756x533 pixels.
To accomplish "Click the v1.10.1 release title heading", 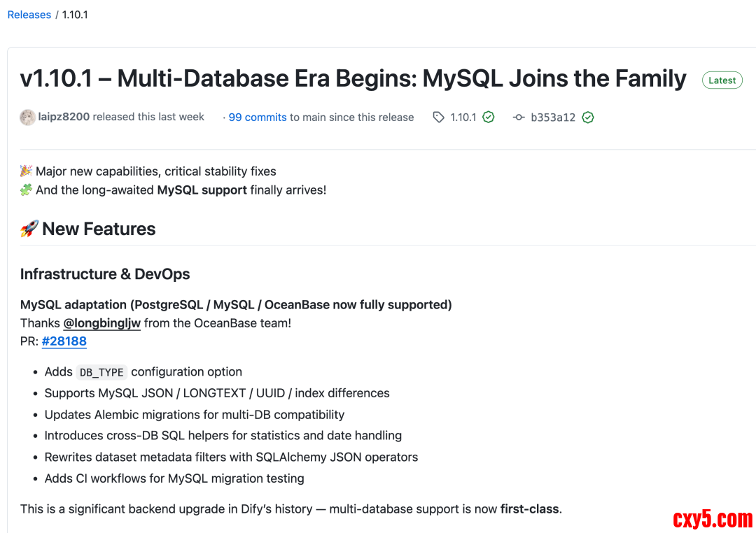I will click(x=353, y=79).
